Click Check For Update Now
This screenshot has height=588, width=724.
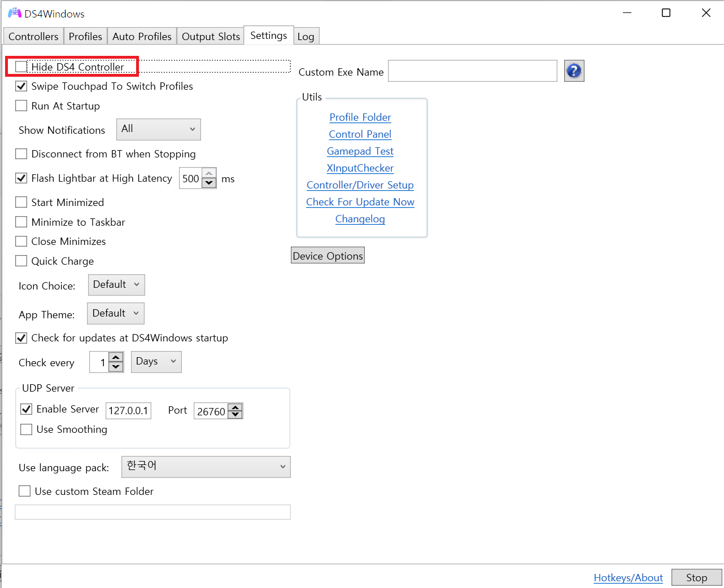360,202
